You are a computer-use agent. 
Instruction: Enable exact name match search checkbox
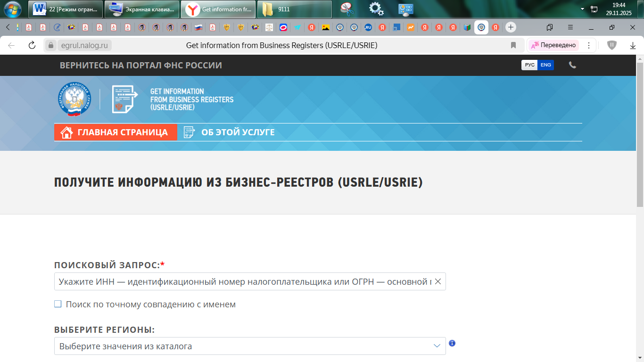pyautogui.click(x=58, y=304)
